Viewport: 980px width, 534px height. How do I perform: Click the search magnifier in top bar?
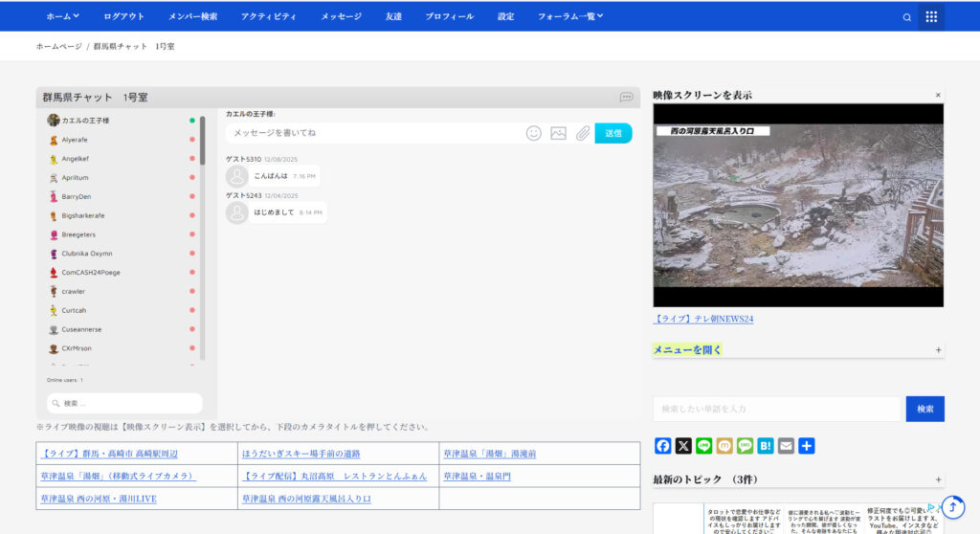click(907, 17)
